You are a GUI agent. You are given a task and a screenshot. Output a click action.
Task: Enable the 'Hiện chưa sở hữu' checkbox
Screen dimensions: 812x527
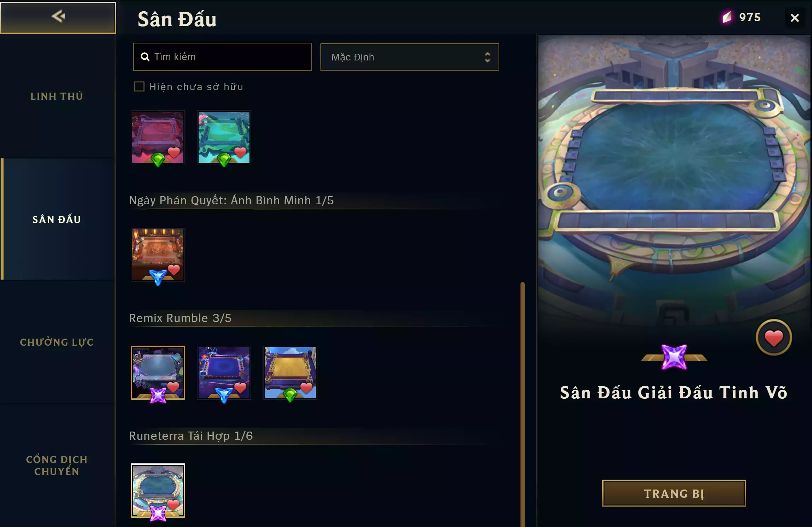pos(139,87)
